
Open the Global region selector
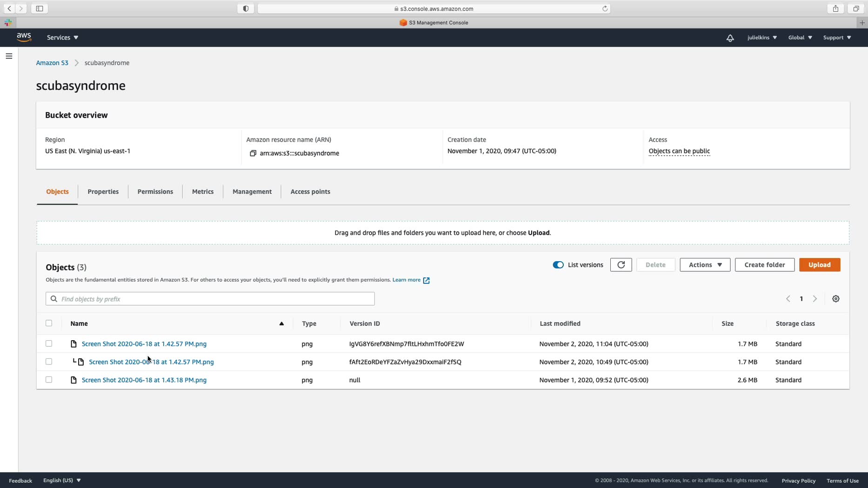point(800,38)
